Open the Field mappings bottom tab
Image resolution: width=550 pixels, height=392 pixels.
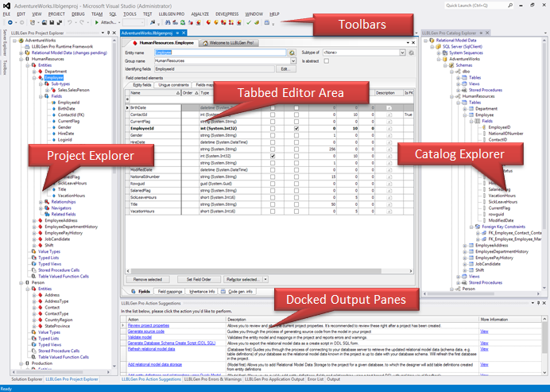[x=170, y=292]
